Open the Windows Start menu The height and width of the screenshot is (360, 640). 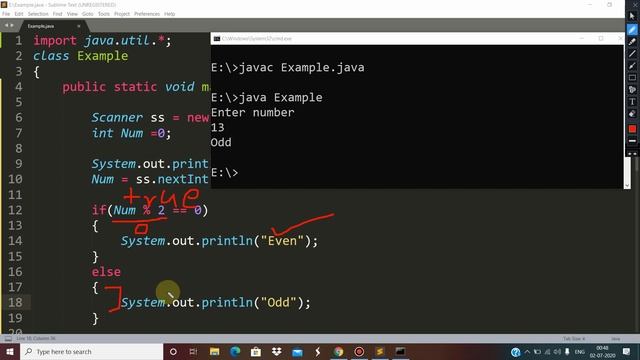(x=10, y=351)
